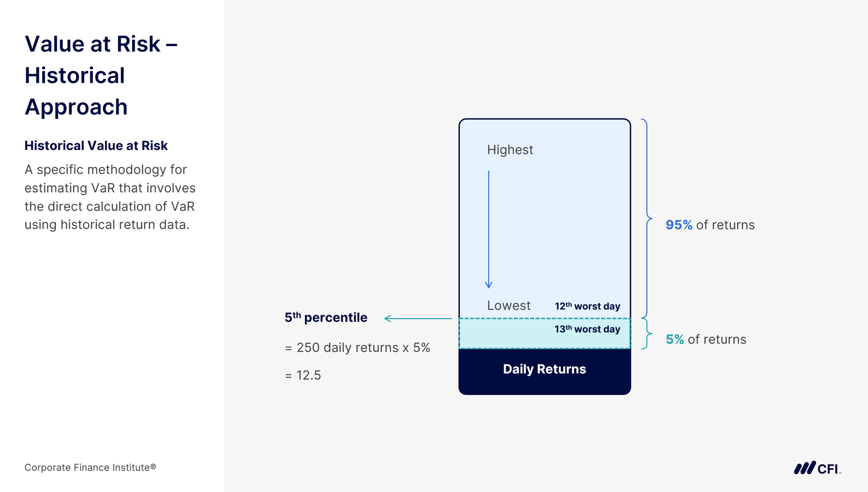Click the 13th worst day label
This screenshot has height=492, width=868.
[x=587, y=329]
